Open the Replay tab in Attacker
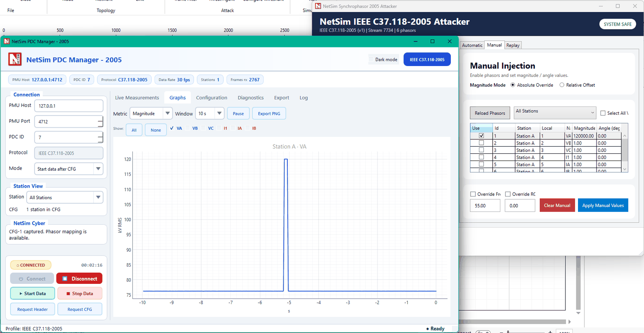 point(513,46)
